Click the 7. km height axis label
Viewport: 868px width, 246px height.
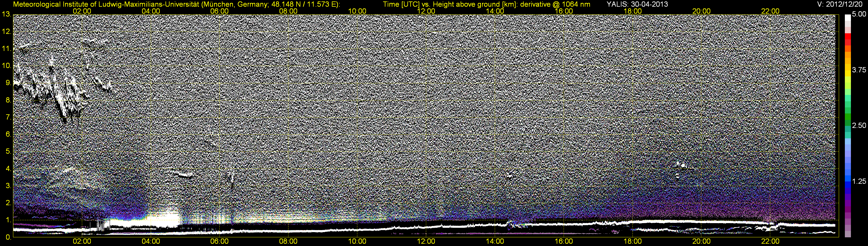(x=8, y=117)
